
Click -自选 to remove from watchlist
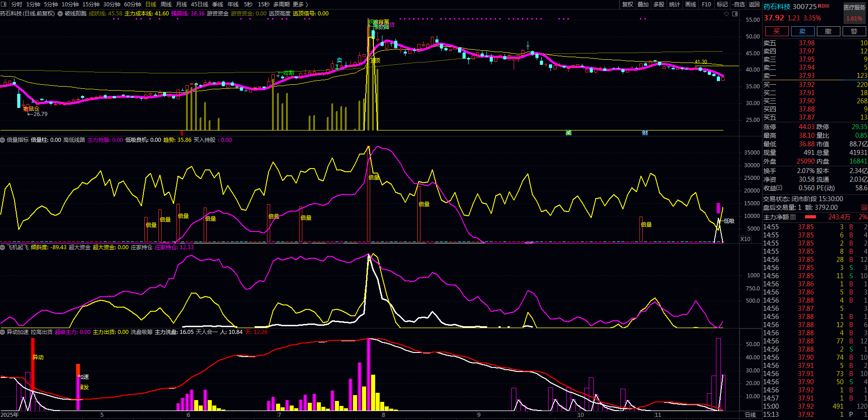738,4
